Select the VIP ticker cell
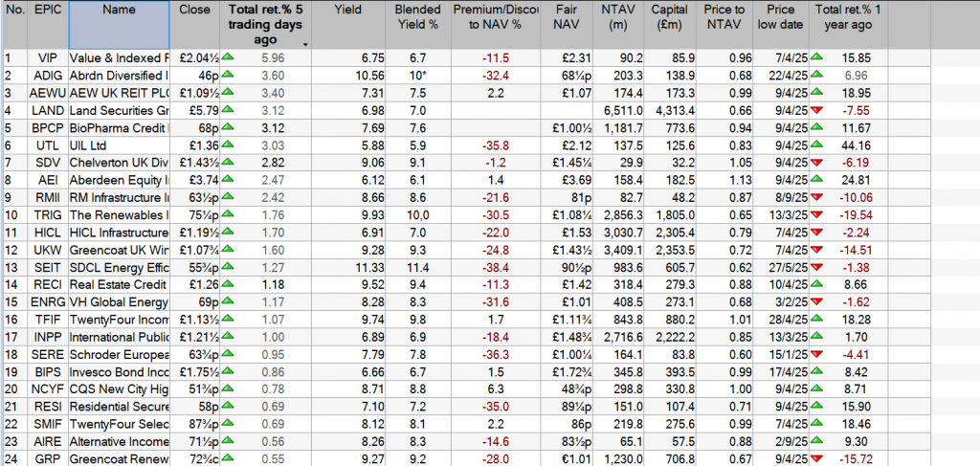This screenshot has height=466, width=980. 48,58
